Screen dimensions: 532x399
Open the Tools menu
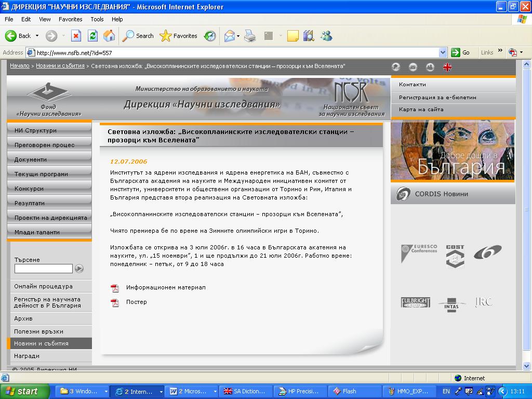(x=97, y=19)
